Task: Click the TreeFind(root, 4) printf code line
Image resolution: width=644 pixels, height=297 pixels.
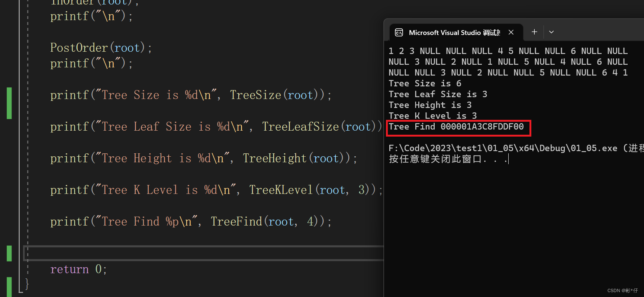Action: (x=191, y=221)
